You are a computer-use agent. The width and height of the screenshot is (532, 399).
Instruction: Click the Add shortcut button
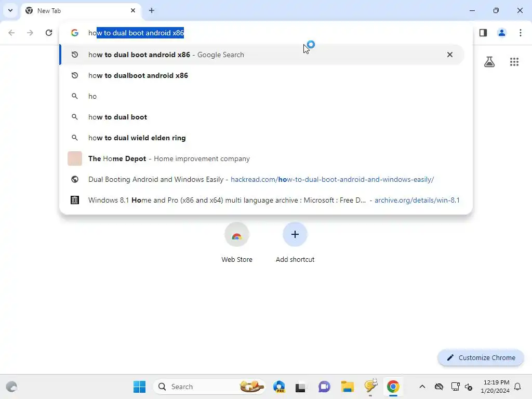coord(295,243)
